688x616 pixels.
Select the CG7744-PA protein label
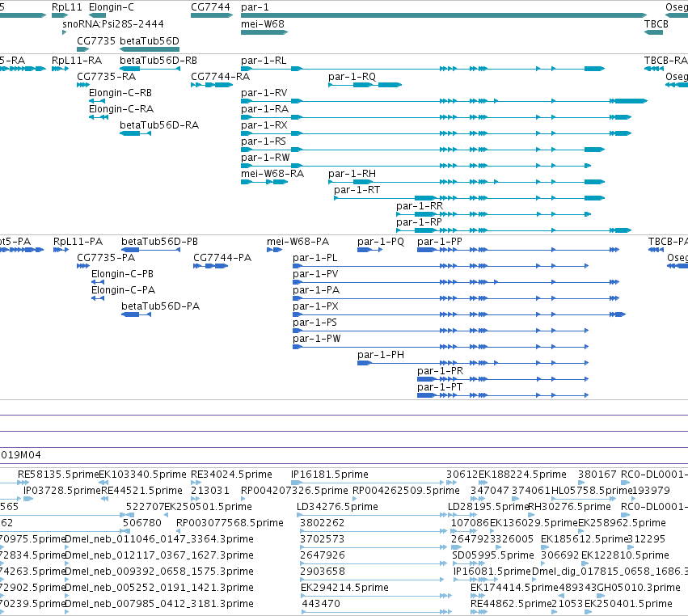coord(222,258)
